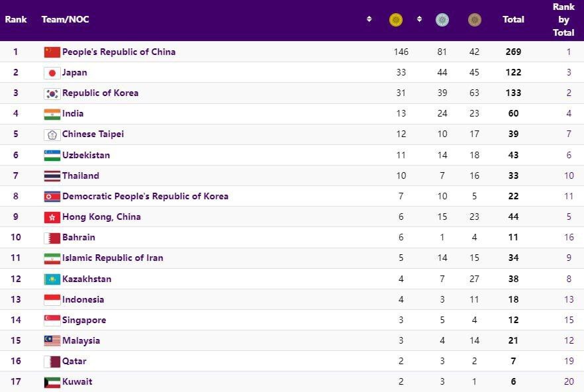This screenshot has width=584, height=392.
Task: Open People's Republic of China link
Action: (119, 52)
